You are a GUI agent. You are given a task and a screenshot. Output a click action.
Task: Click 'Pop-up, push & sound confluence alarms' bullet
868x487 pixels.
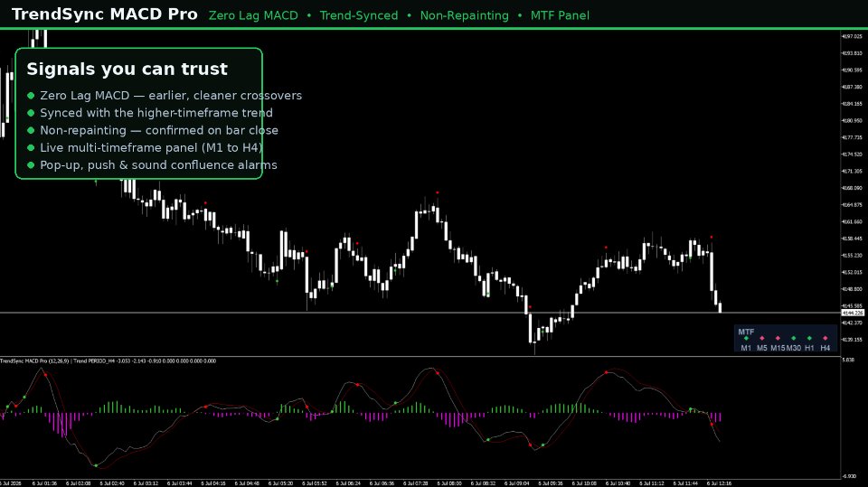(152, 165)
